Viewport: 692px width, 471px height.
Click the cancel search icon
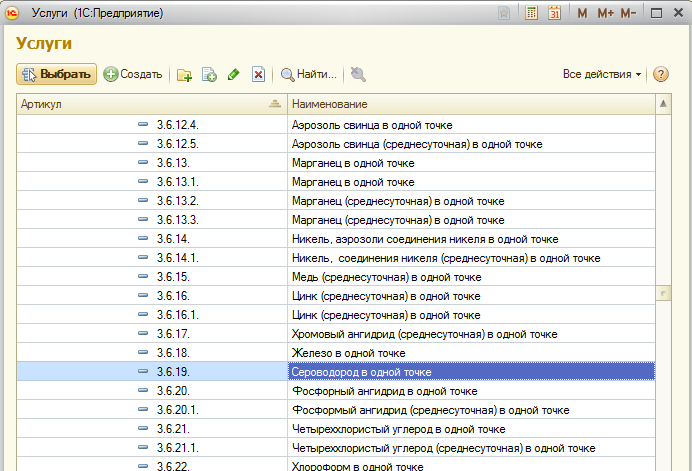358,75
